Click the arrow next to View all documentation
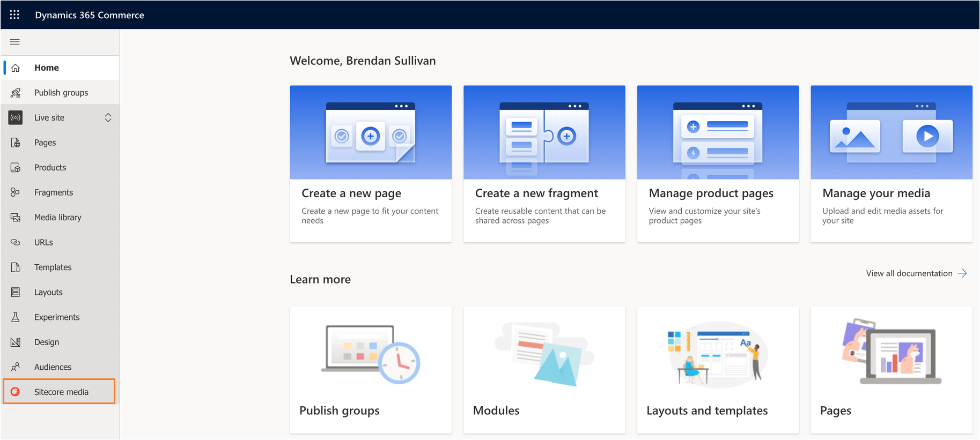This screenshot has width=980, height=440. (x=962, y=273)
